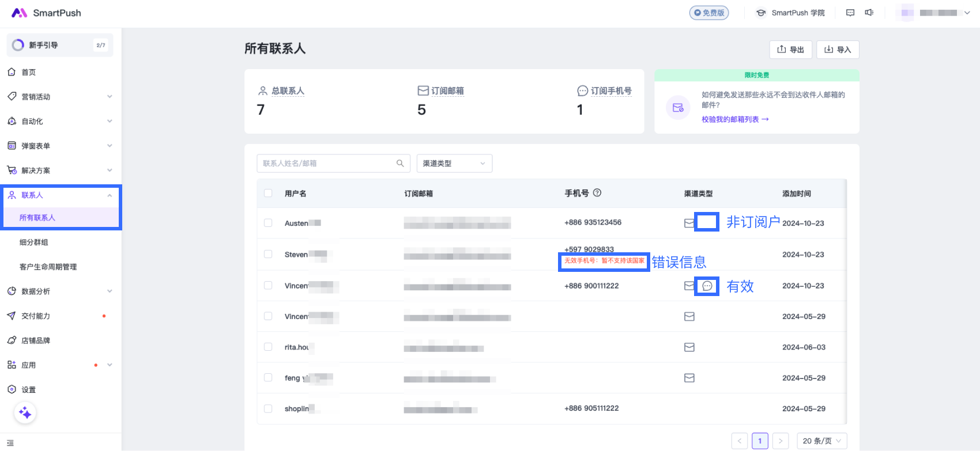
Task: Click the message icon in top bar
Action: point(850,13)
